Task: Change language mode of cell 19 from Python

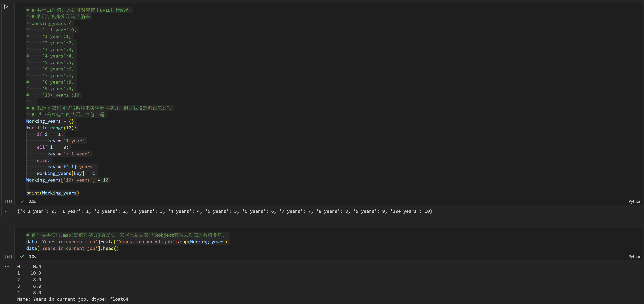Action: coord(635,257)
